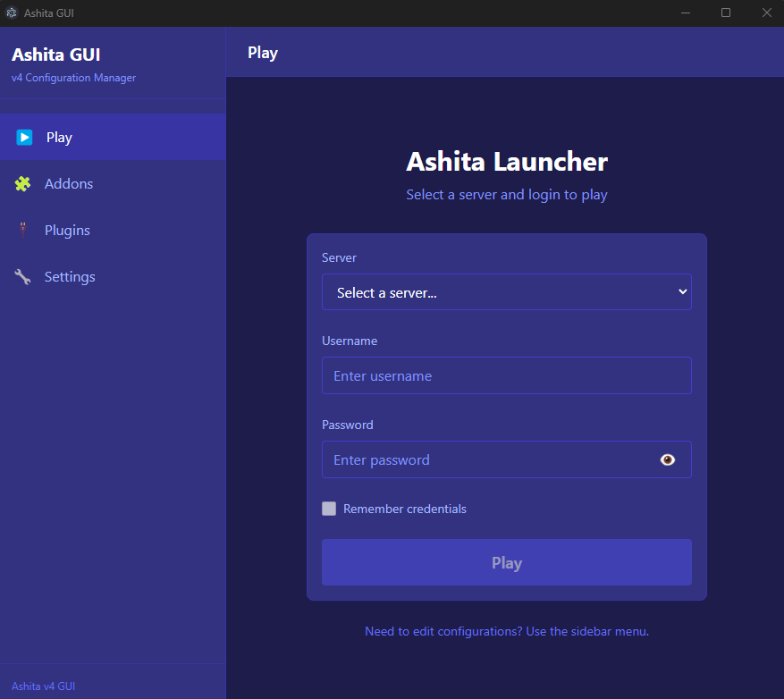Enable the Remember credentials checkbox

[329, 509]
